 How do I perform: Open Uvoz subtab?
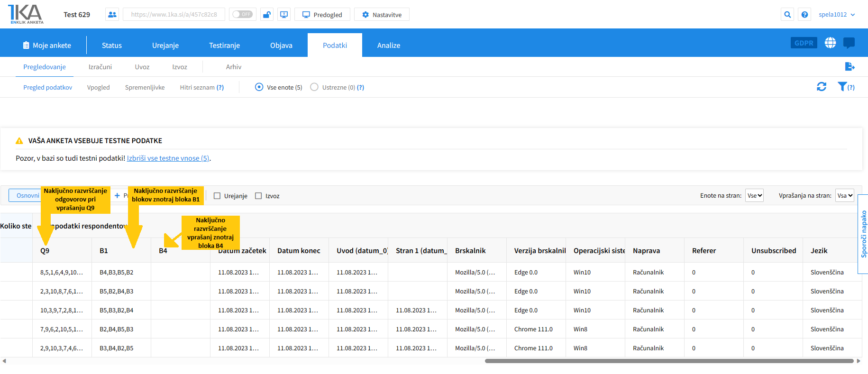click(142, 67)
